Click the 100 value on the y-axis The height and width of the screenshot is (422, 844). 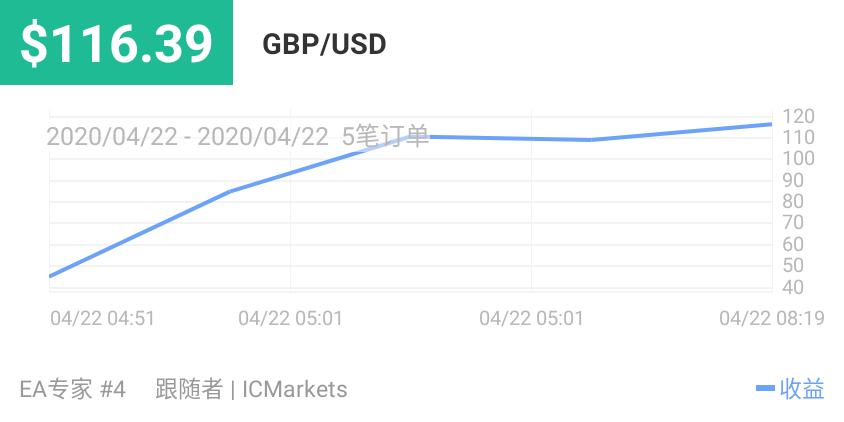pyautogui.click(x=799, y=159)
